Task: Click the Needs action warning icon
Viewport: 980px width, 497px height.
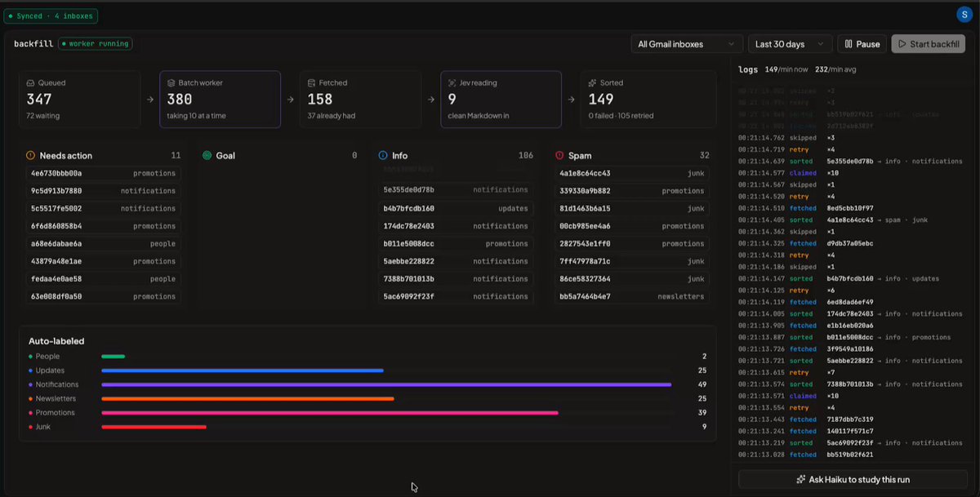Action: tap(31, 155)
